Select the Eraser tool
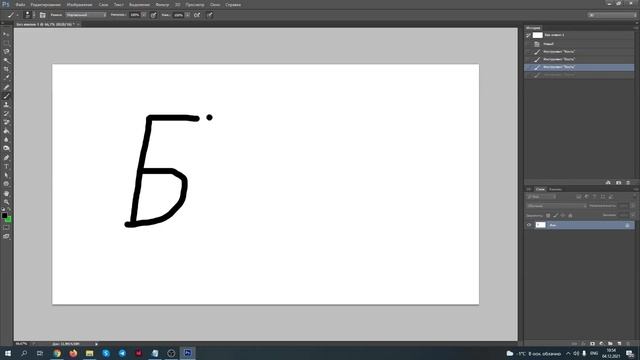 (6, 122)
